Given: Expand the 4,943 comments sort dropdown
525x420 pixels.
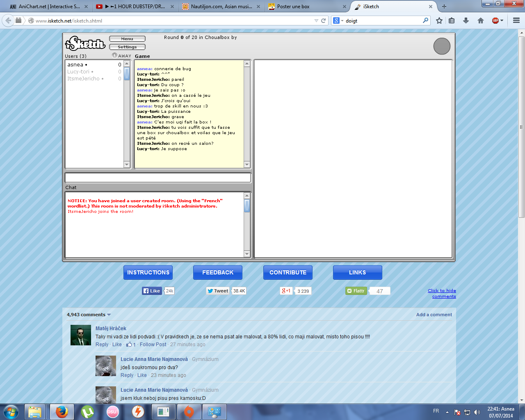Looking at the screenshot, I should (x=109, y=315).
